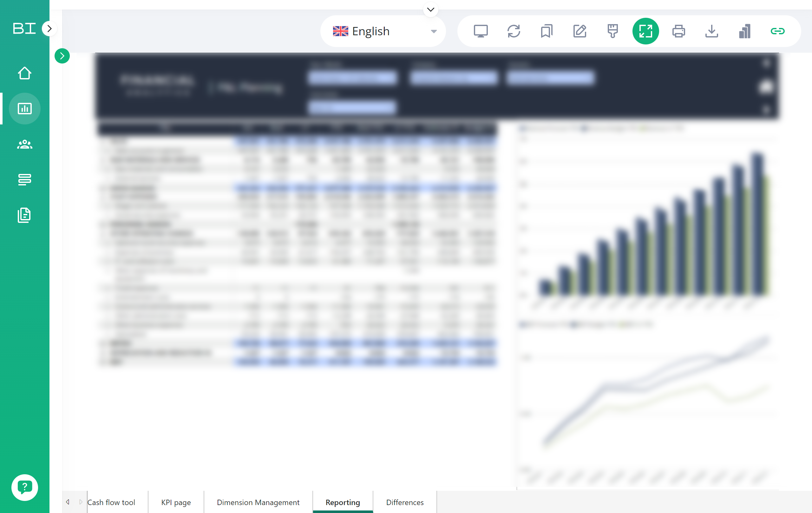The image size is (812, 513).
Task: Open the users group icon
Action: [25, 144]
